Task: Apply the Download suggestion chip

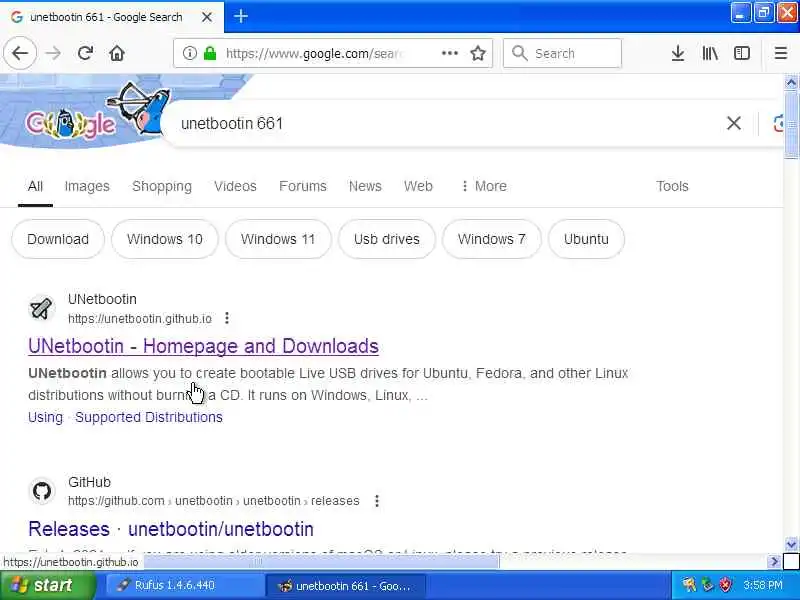Action: coord(58,239)
